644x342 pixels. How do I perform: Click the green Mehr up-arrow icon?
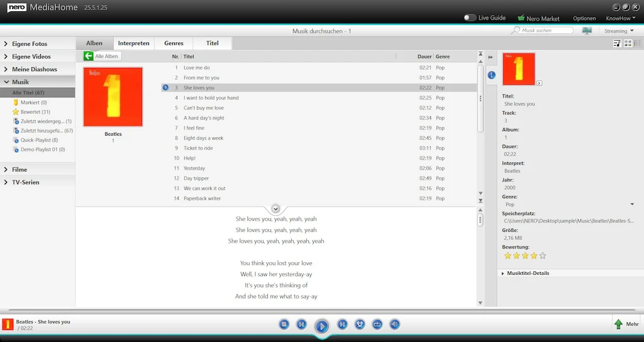(619, 324)
